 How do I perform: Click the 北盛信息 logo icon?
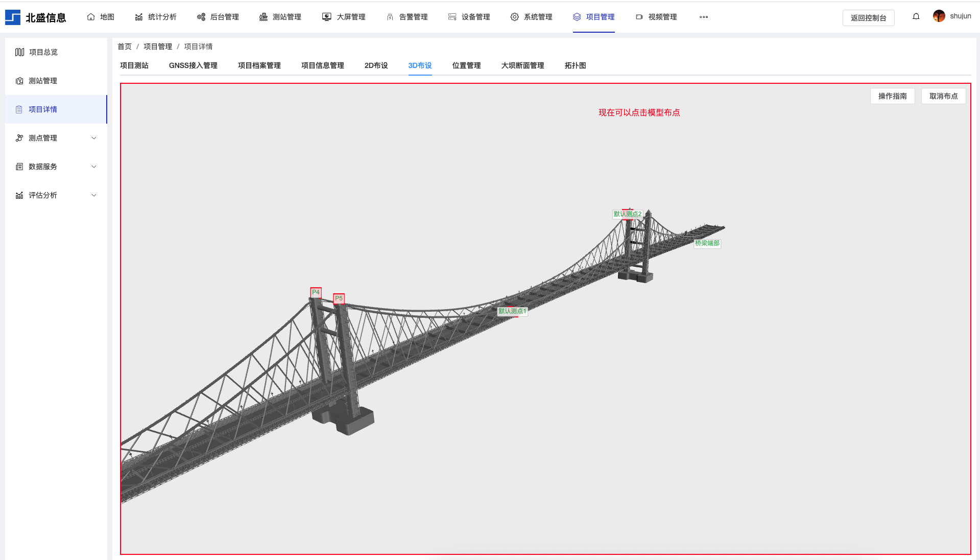tap(13, 17)
